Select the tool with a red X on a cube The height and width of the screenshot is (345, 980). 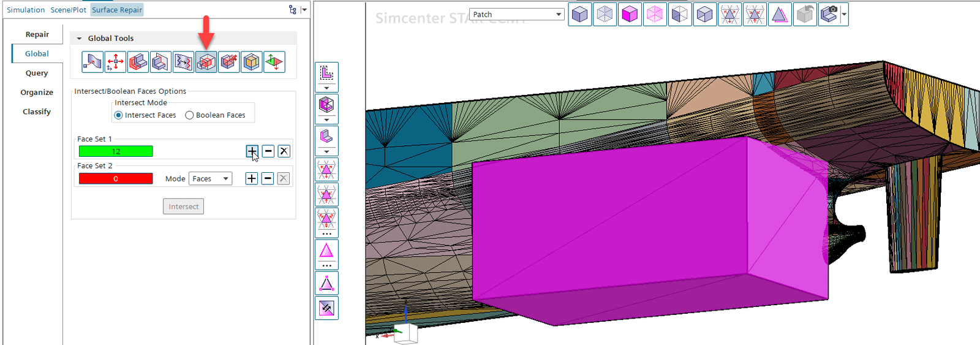click(228, 62)
